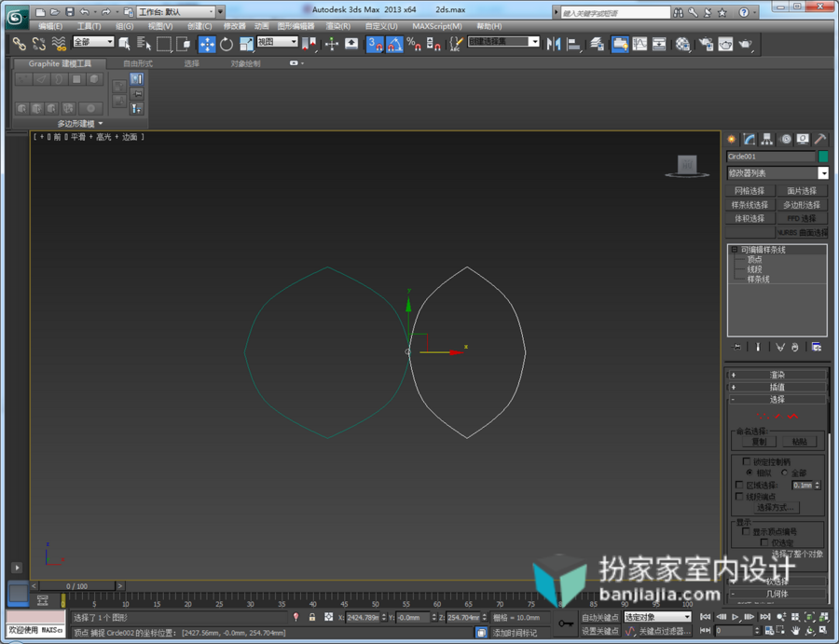Enable the 锁定控制柄 checkbox
This screenshot has width=839, height=644.
(747, 461)
